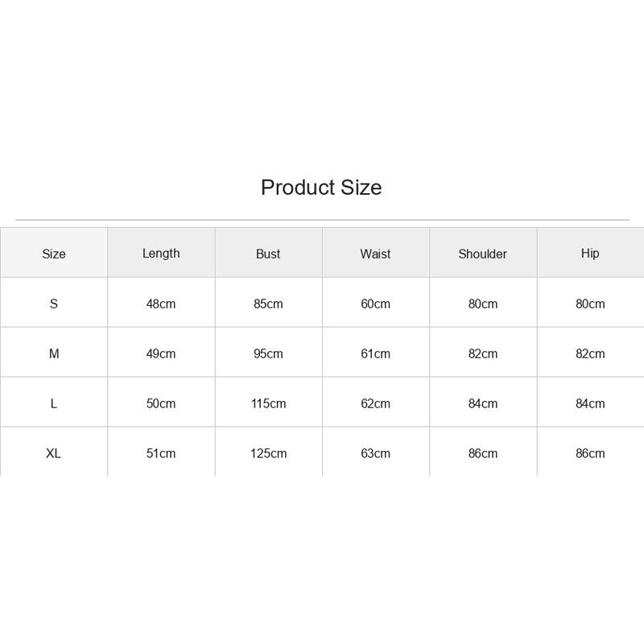Image resolution: width=644 pixels, height=644 pixels.
Task: Select the S size row label
Action: click(54, 304)
